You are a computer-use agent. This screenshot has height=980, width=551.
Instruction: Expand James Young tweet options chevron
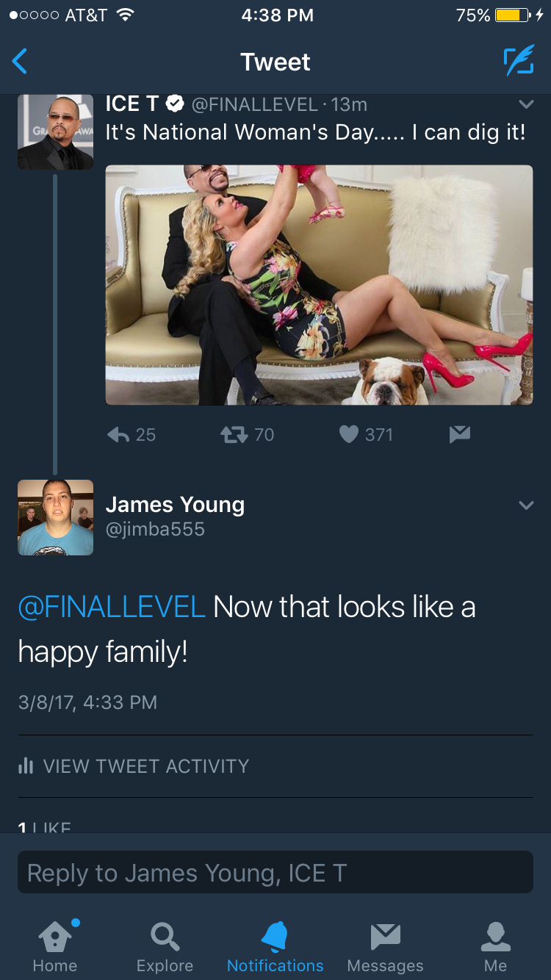[525, 505]
